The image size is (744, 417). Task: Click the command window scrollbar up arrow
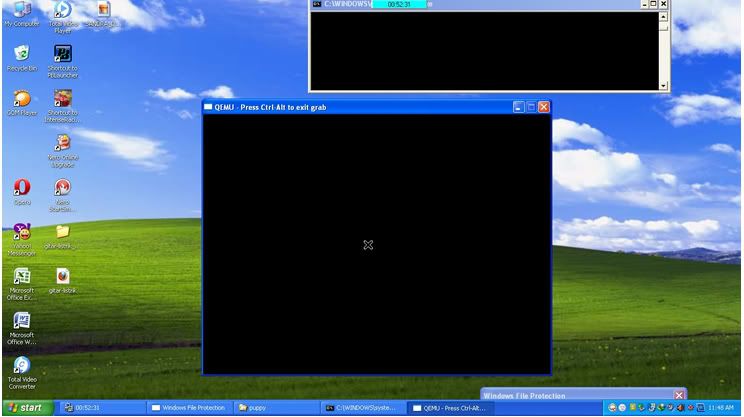663,17
